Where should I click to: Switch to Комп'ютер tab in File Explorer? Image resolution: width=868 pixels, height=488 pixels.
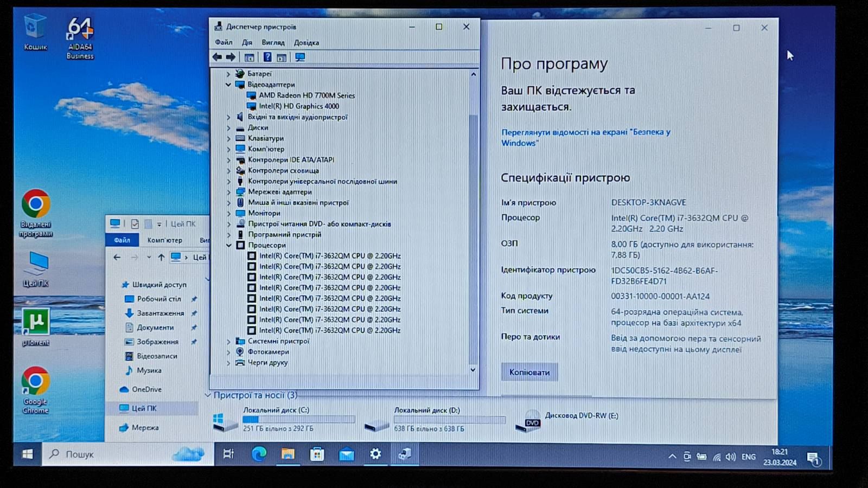click(165, 240)
